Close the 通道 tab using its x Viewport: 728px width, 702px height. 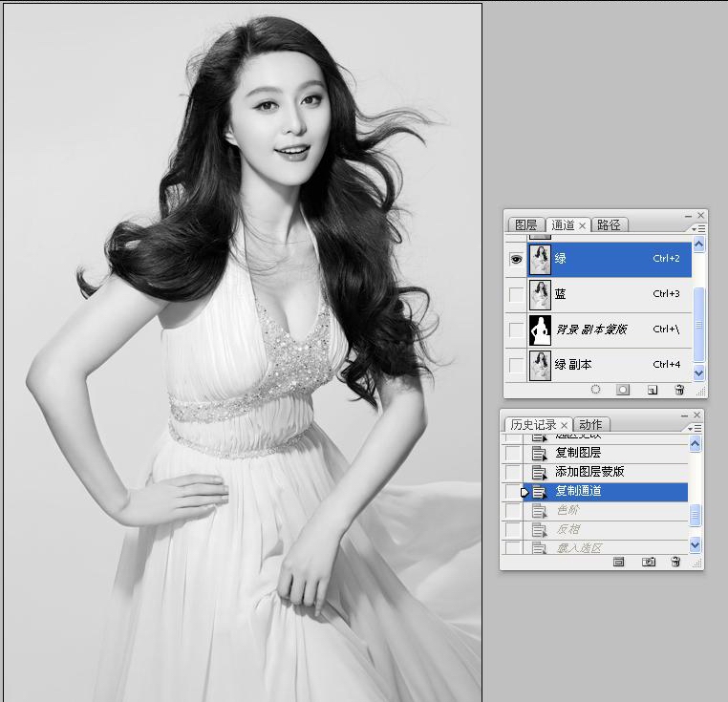tap(583, 226)
